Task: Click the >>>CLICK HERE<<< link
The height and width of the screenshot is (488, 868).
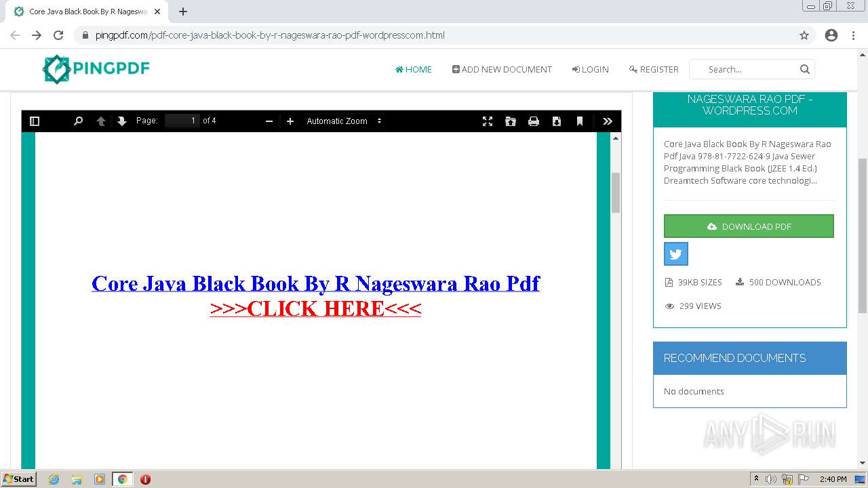Action: point(316,308)
